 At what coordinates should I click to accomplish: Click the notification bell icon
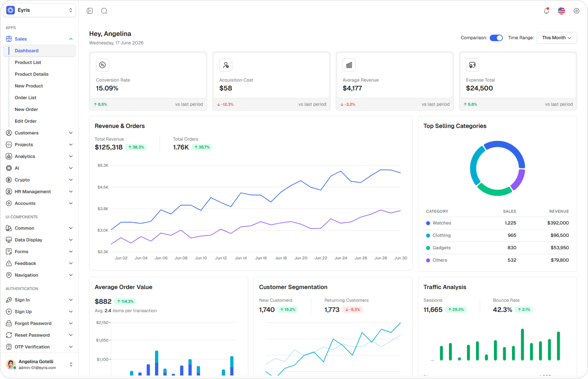click(546, 11)
